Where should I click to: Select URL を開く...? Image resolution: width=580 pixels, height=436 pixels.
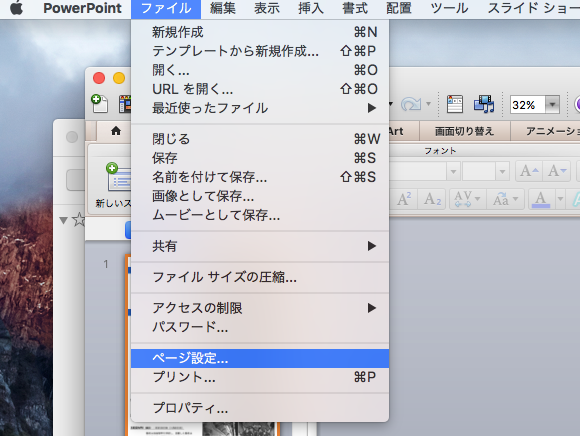tap(260, 89)
